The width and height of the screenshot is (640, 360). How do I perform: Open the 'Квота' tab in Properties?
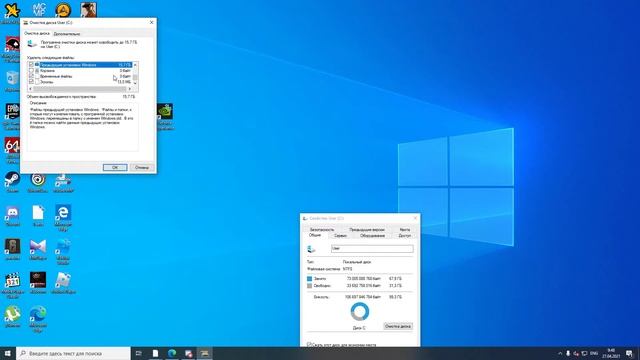point(405,229)
